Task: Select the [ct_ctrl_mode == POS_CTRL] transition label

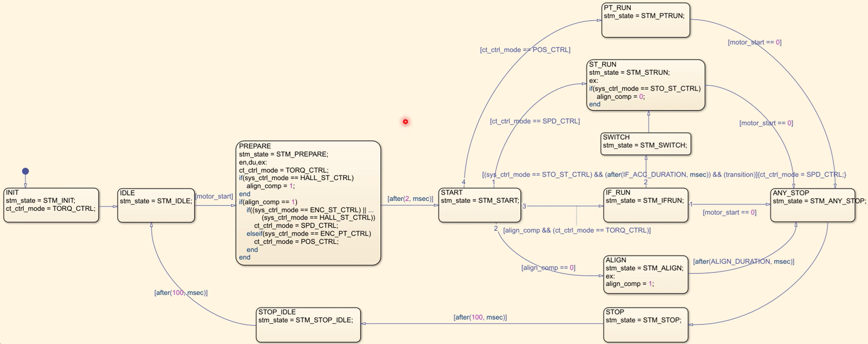Action: pos(525,50)
